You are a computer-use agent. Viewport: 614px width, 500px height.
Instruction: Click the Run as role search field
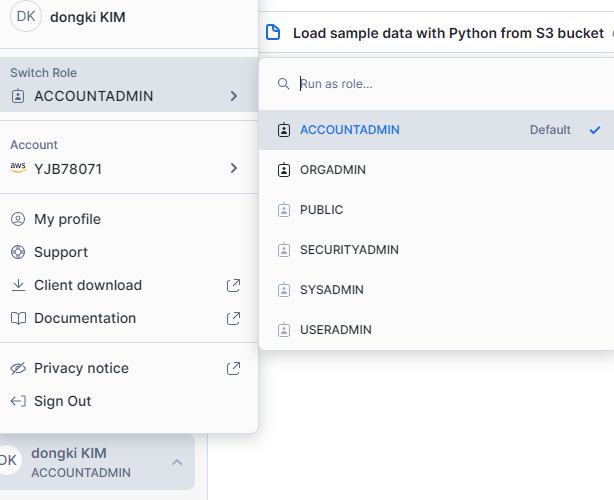pyautogui.click(x=440, y=84)
